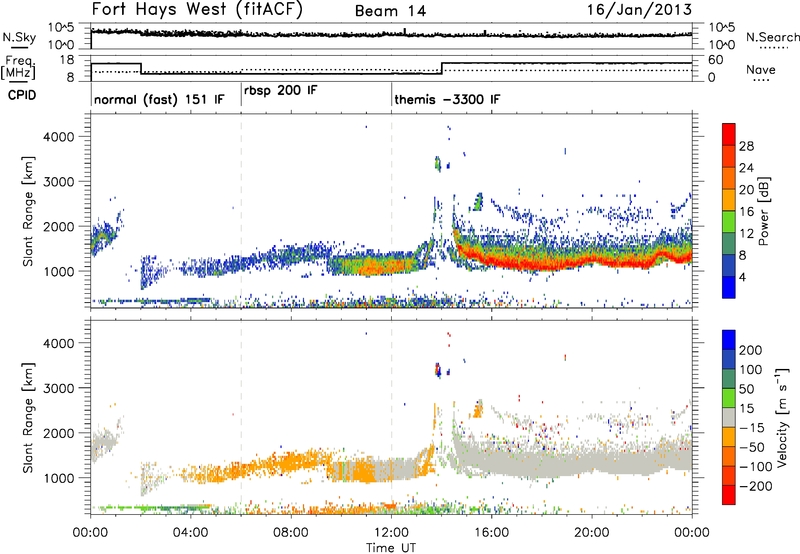
Task: Click the date '16/Jan/2013'
Action: (x=639, y=10)
